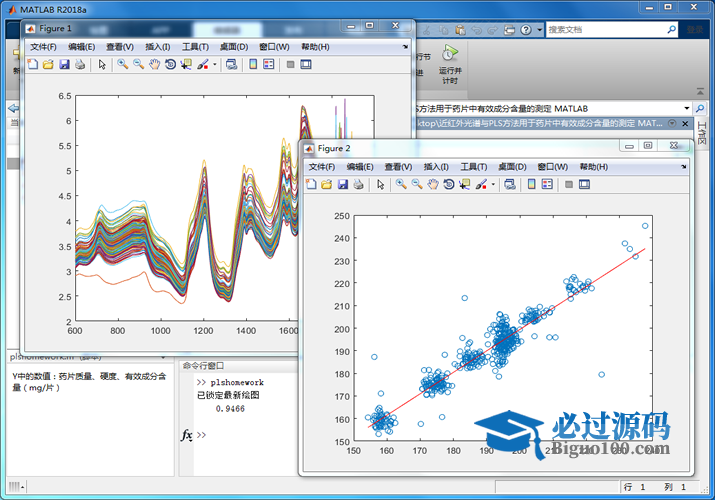Screen dimensions: 715x500
Task: Insert Colorbar in Figure 1
Action: pos(253,64)
